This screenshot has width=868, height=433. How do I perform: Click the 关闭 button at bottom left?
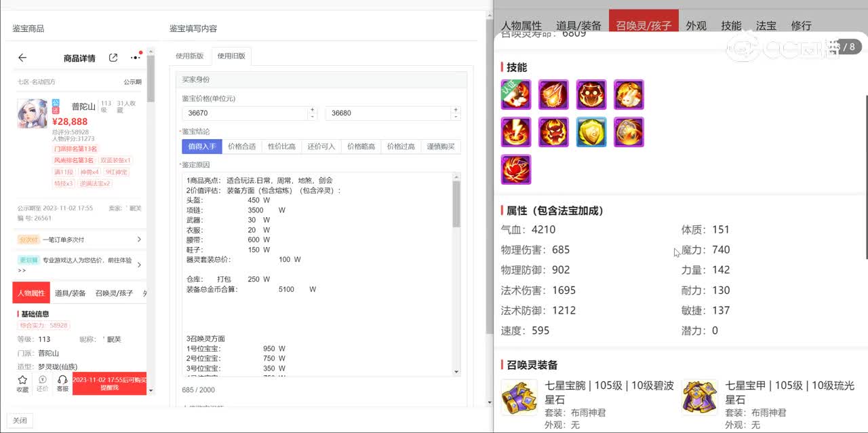pos(20,420)
